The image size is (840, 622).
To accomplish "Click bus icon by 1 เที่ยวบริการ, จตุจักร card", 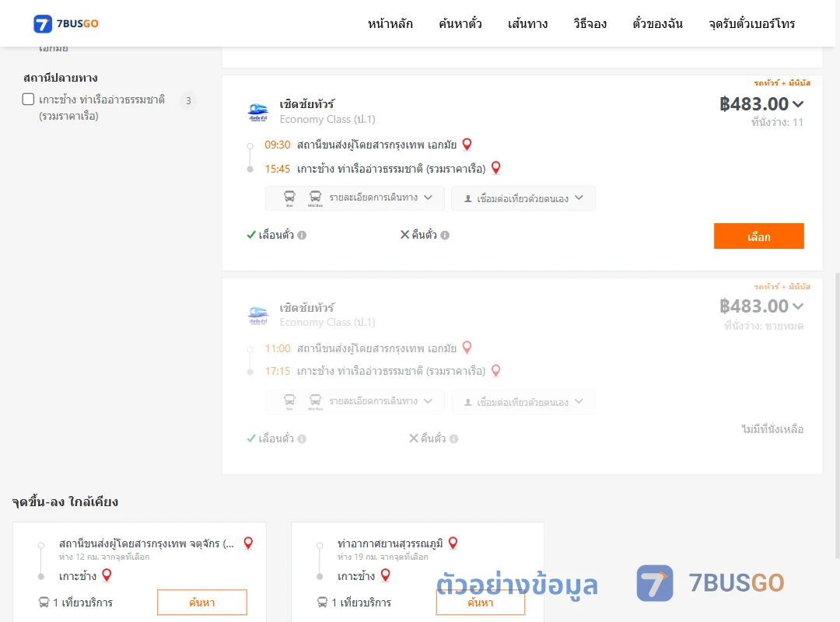I will pyautogui.click(x=44, y=603).
